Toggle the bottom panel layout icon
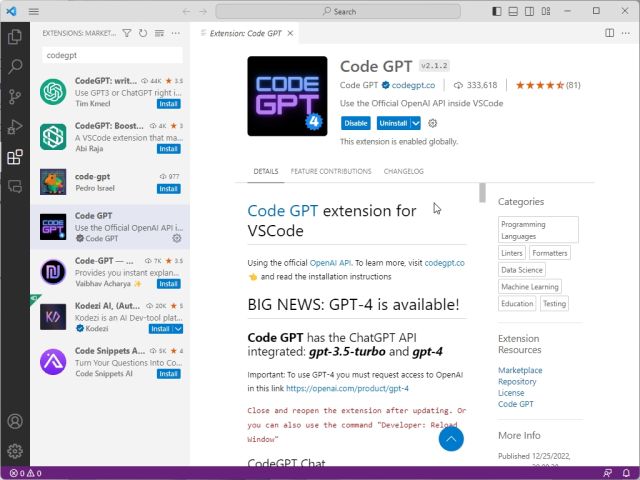640x480 pixels. pos(513,11)
